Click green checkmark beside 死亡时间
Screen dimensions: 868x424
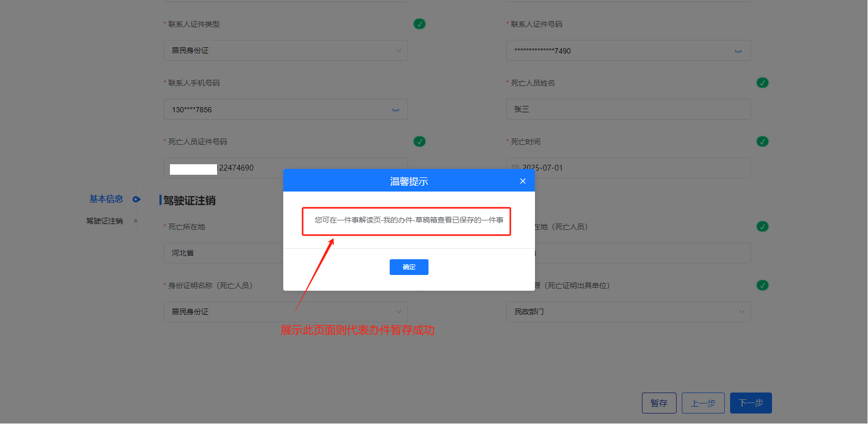pos(762,142)
